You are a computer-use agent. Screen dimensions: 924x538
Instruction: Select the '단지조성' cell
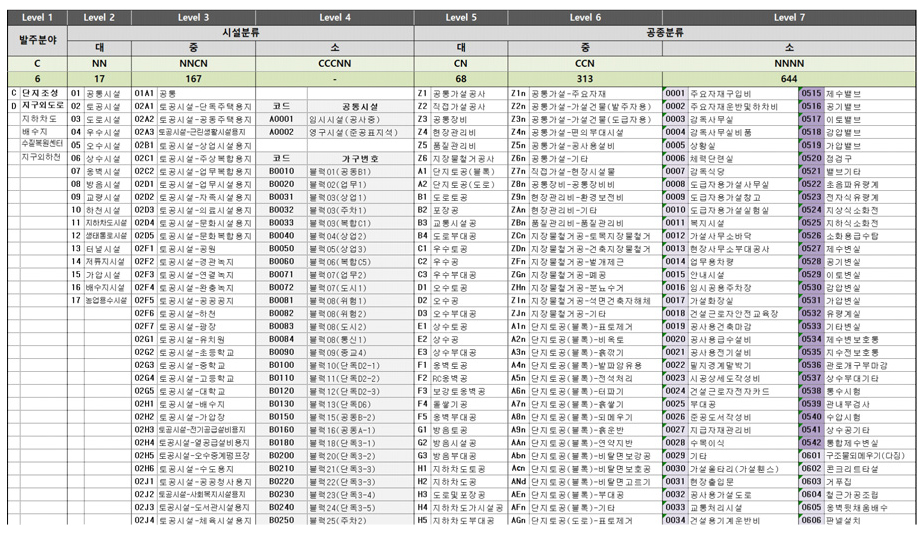click(44, 93)
